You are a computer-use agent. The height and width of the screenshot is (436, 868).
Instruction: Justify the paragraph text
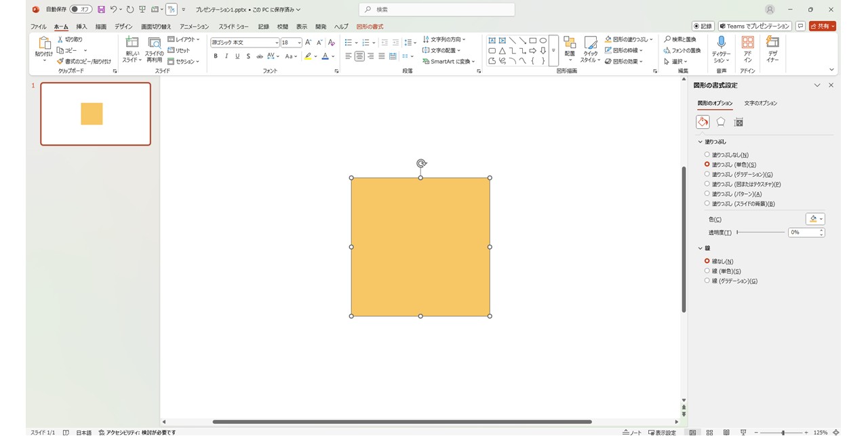tap(381, 56)
